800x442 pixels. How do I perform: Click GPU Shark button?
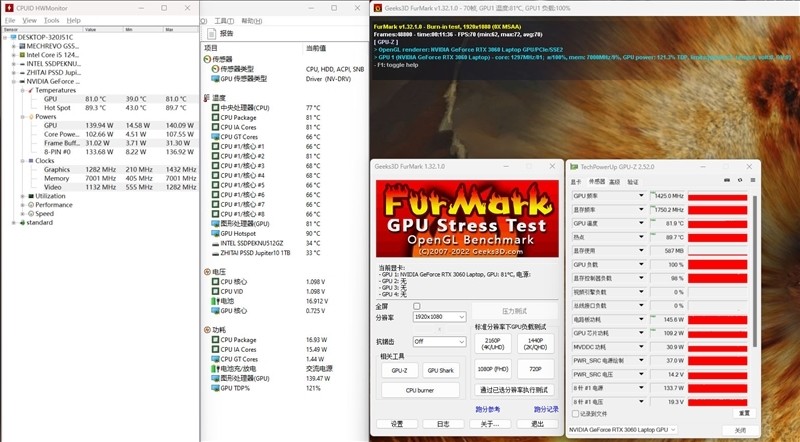tap(441, 371)
